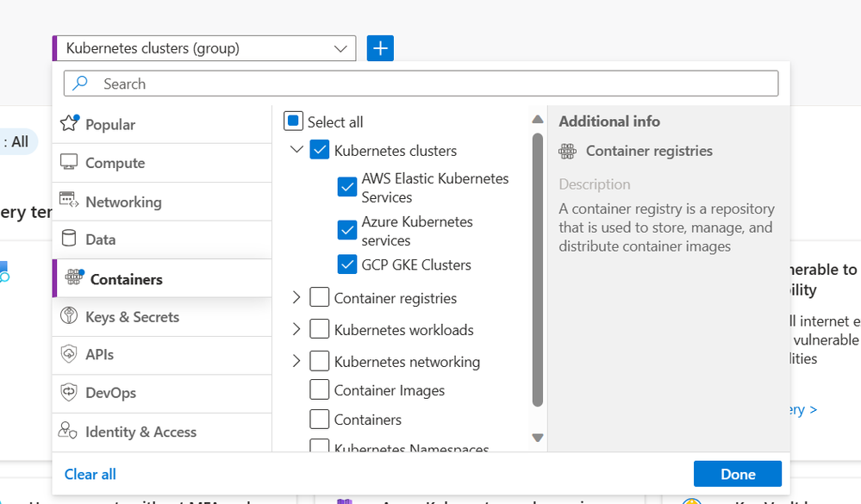The image size is (861, 504).
Task: Click the Popular star icon
Action: 69,123
